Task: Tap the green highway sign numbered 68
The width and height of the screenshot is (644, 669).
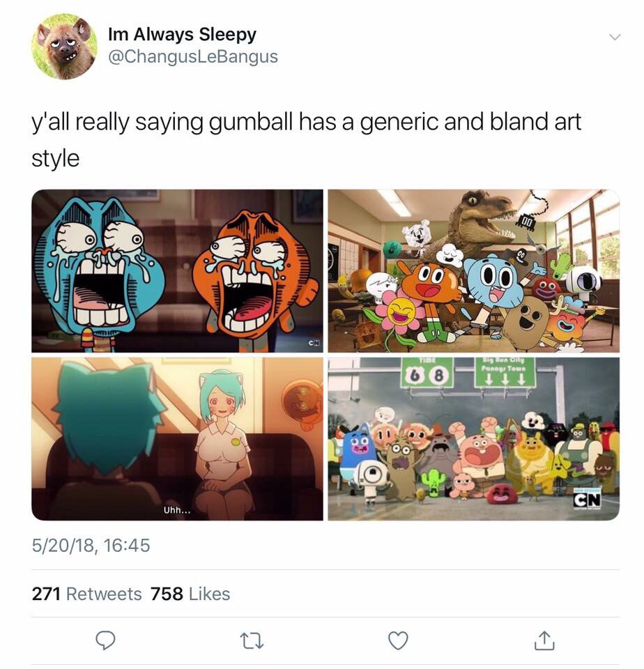Action: 427,372
